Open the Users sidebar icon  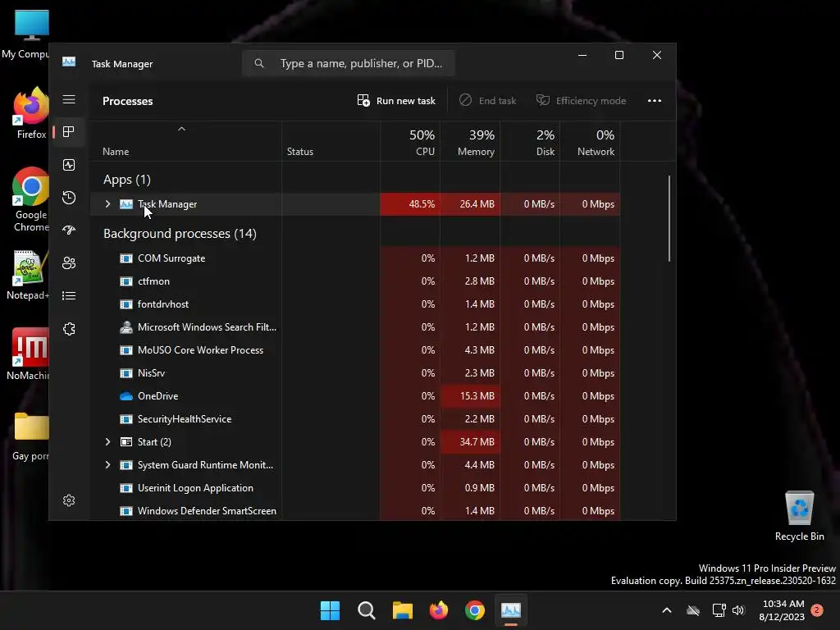coord(69,263)
